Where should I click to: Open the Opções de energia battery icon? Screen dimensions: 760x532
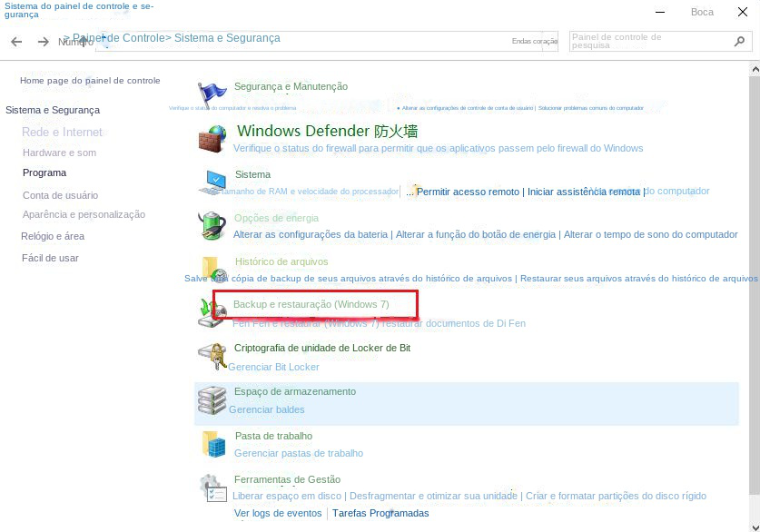point(212,223)
